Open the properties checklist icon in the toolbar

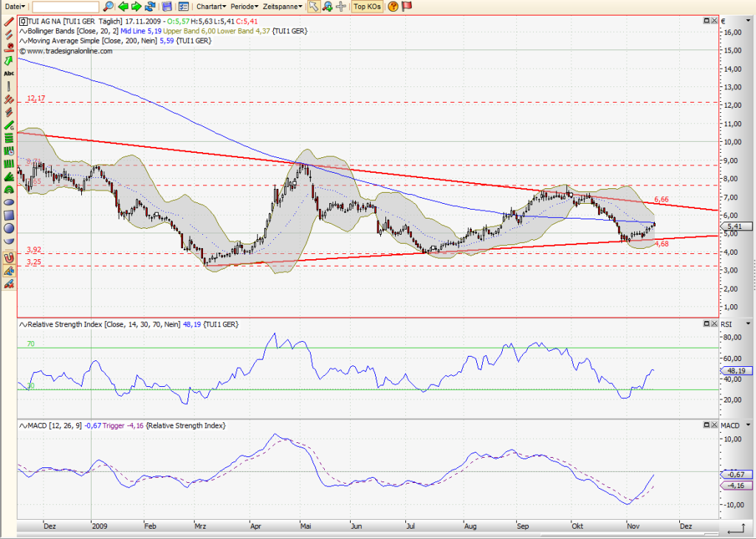tap(183, 6)
